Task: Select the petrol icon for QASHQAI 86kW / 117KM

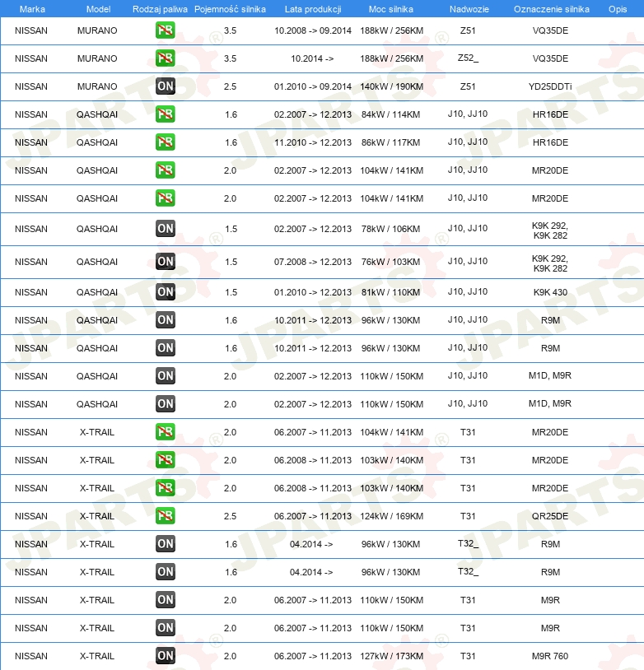Action: pos(165,142)
